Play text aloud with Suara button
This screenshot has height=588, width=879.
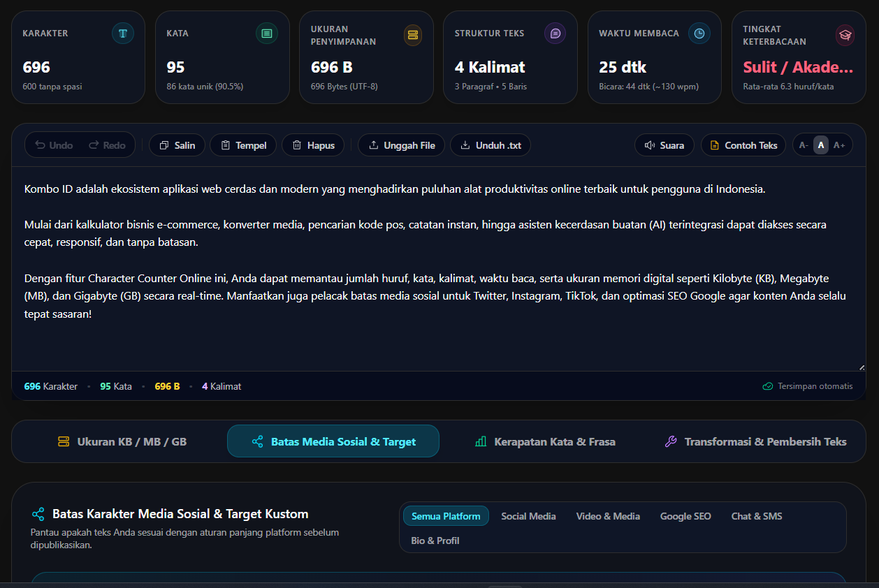664,145
